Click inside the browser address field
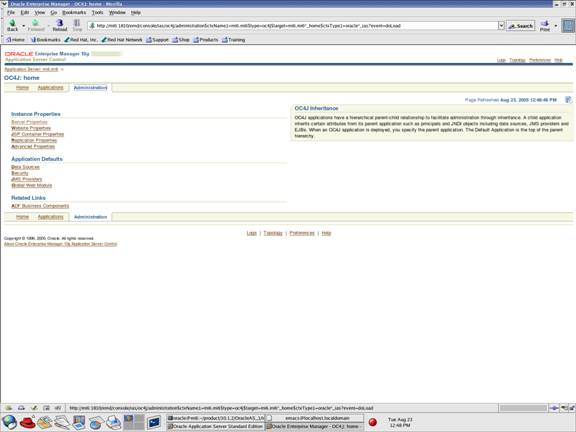Screen dimensions: 576x432 (294, 26)
